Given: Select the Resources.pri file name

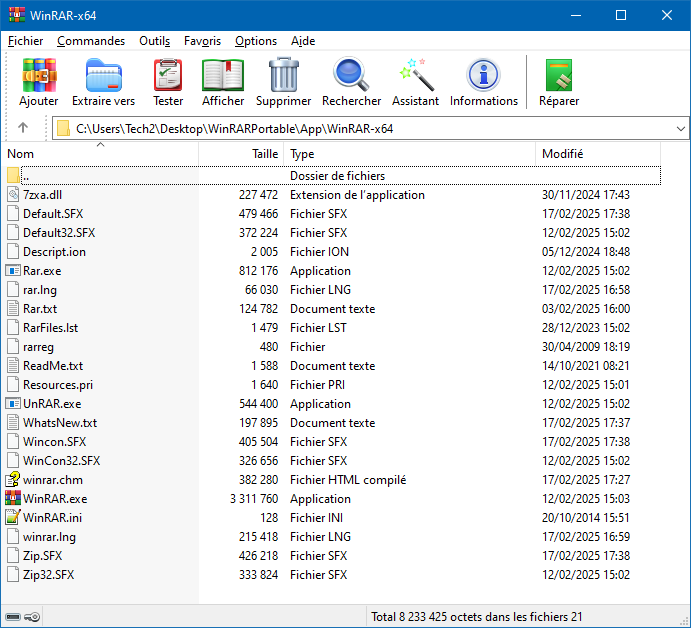Looking at the screenshot, I should click(x=58, y=385).
